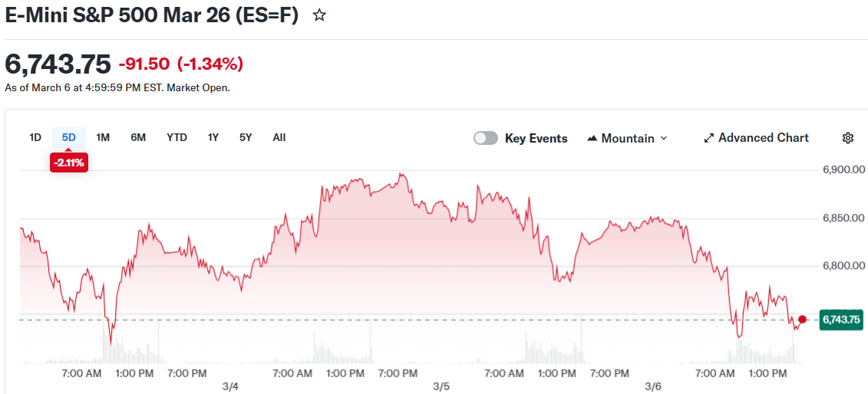Open chart settings gear icon

[847, 138]
